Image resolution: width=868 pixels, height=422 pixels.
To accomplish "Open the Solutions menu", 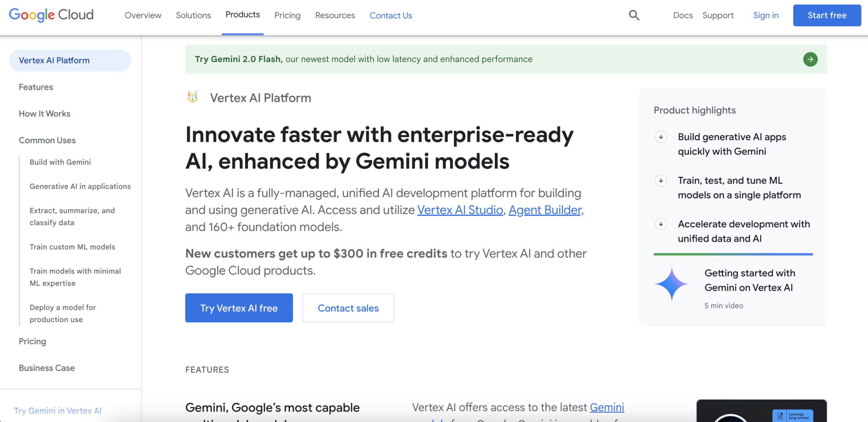I will (193, 15).
